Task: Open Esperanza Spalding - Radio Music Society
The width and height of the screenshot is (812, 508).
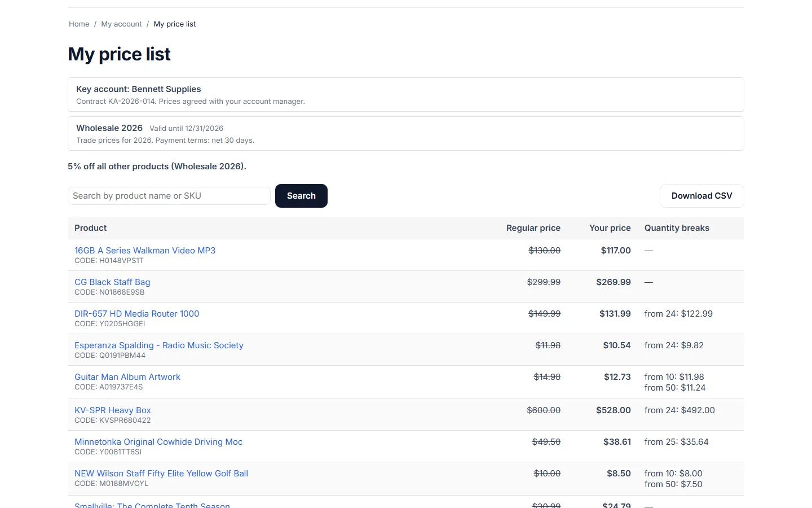Action: (x=159, y=345)
